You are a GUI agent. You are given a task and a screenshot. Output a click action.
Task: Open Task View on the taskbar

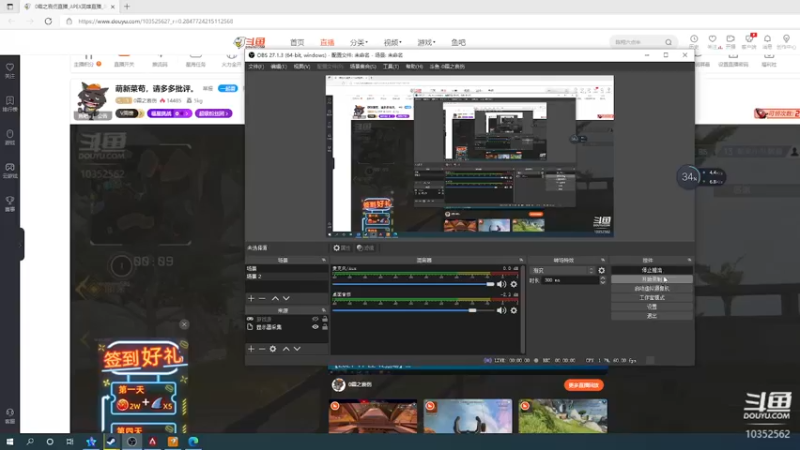click(x=70, y=442)
